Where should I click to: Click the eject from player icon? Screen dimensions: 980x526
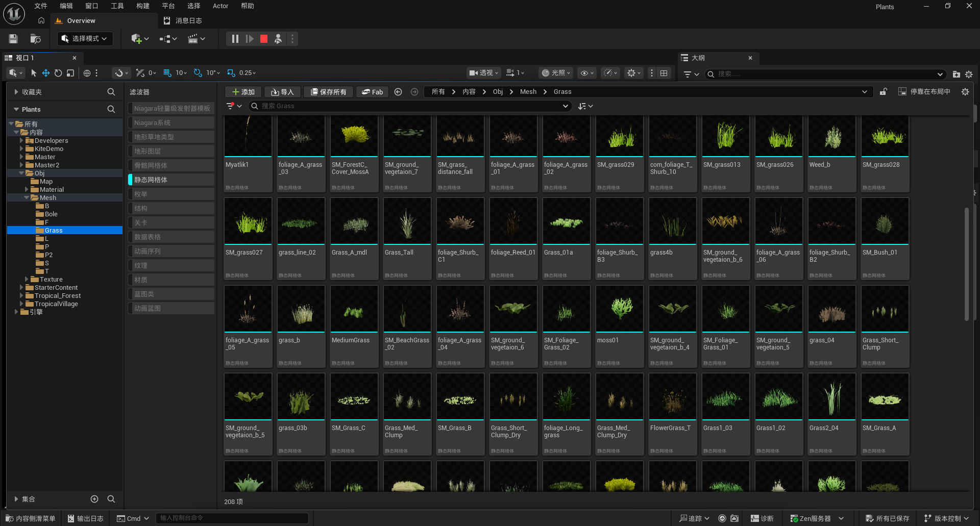click(x=278, y=39)
